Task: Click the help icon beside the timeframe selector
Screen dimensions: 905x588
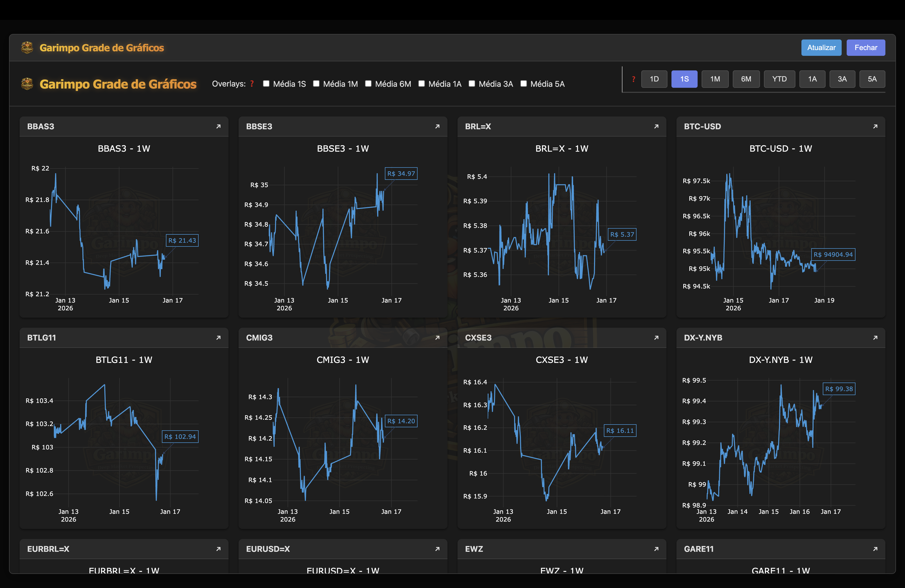Action: click(633, 79)
